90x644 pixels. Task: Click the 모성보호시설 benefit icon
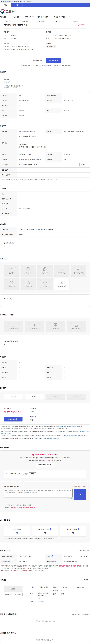pos(45,284)
